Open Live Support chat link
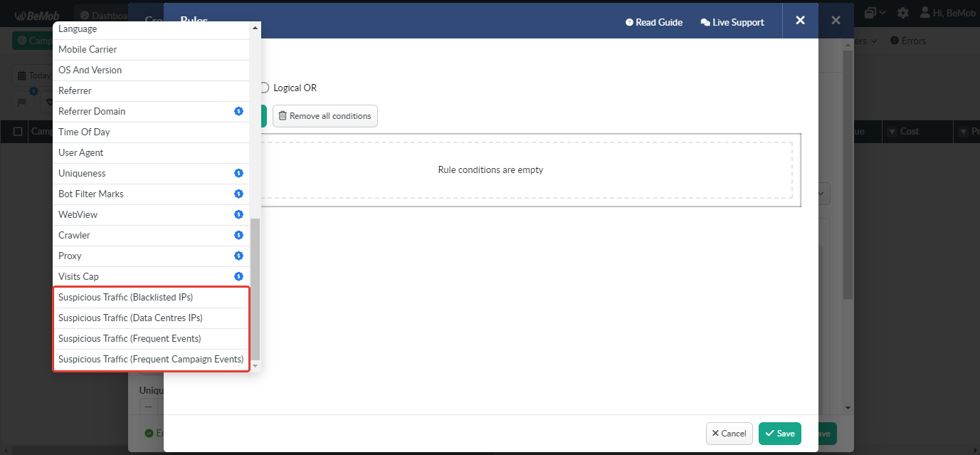The image size is (980, 455). tap(732, 23)
